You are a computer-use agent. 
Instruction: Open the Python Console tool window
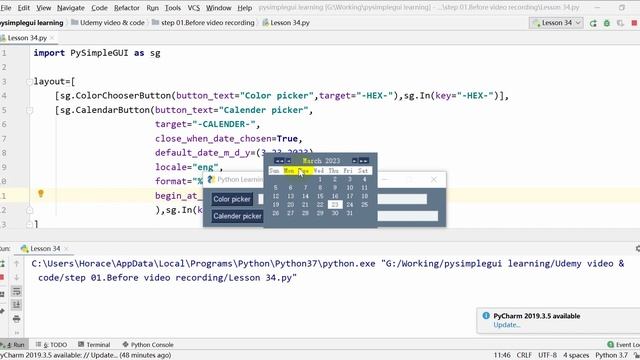[x=148, y=344]
